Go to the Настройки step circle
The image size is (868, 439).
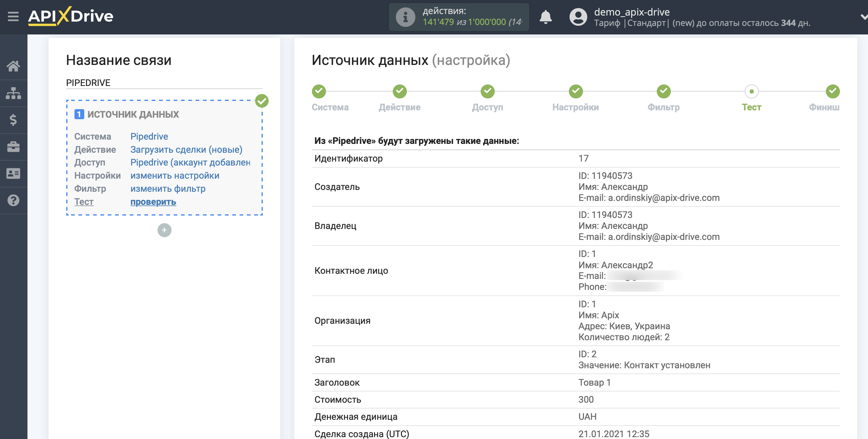click(x=576, y=91)
